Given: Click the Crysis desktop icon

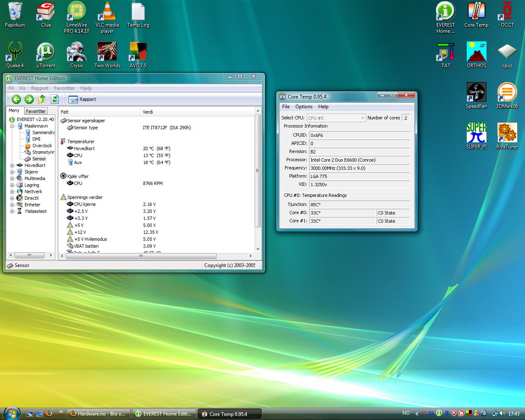Looking at the screenshot, I should click(77, 55).
